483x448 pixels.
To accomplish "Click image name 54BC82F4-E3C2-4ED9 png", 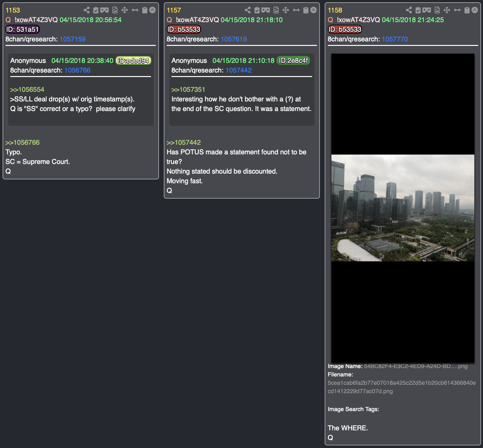I will pos(416,366).
